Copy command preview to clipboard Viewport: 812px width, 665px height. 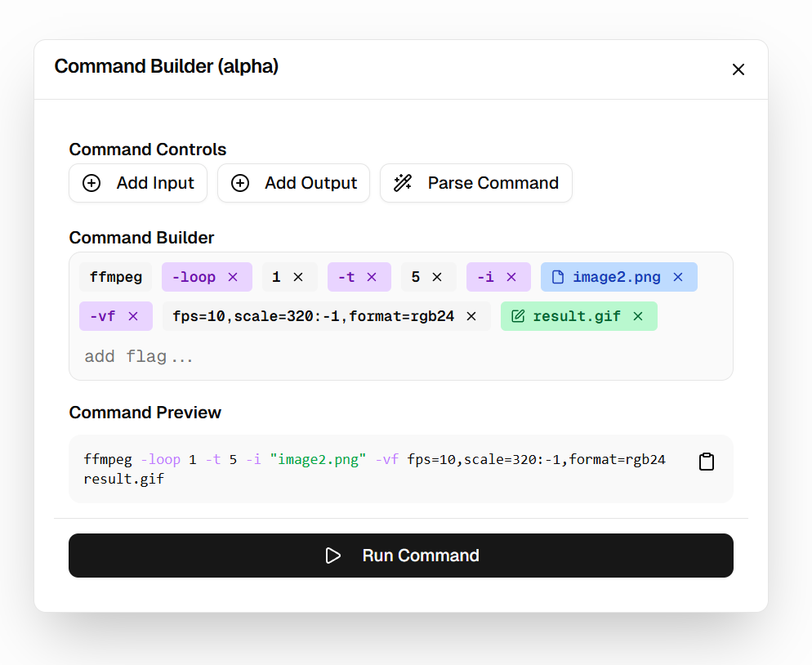(x=707, y=462)
